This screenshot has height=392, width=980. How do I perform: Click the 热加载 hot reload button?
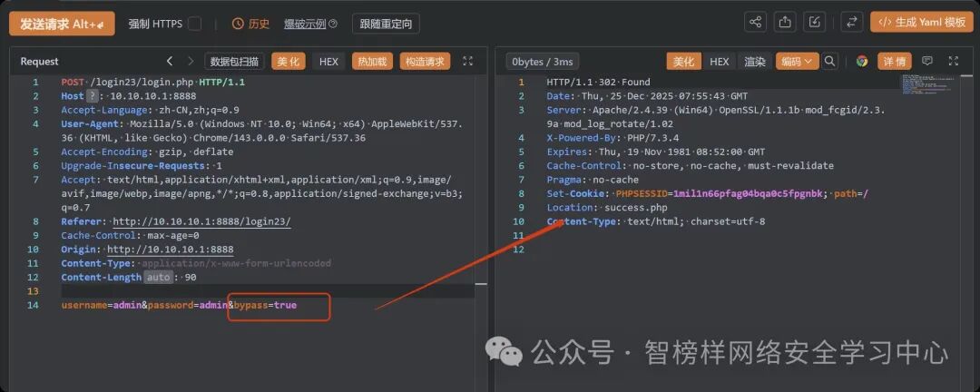[x=373, y=62]
